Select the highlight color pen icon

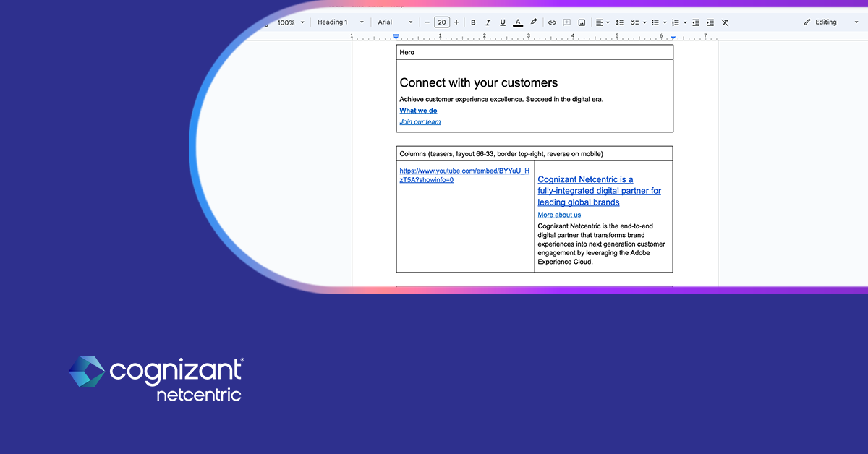[534, 22]
